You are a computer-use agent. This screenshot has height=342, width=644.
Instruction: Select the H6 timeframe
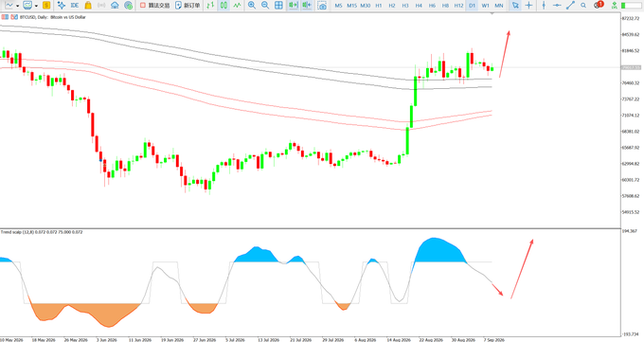(432, 6)
